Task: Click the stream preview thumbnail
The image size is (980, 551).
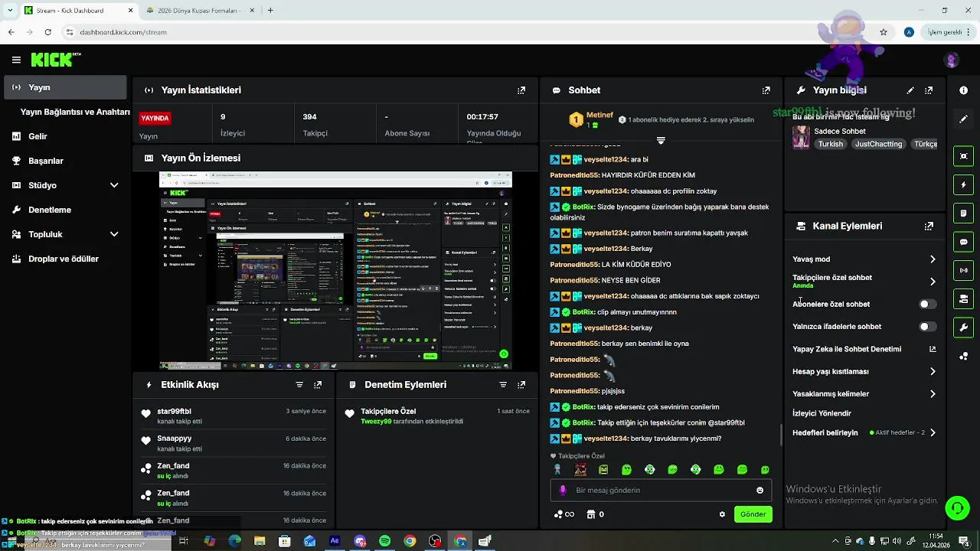Action: (335, 271)
